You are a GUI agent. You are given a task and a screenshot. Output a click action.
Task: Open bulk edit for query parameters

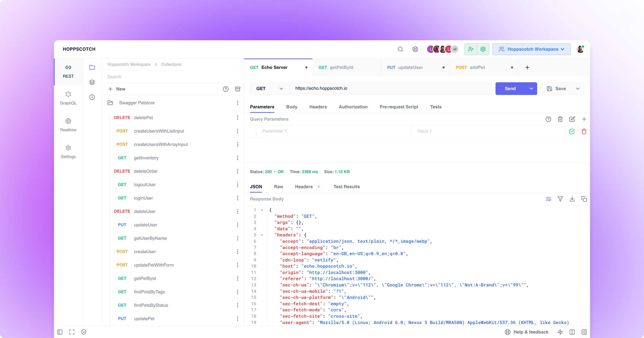pos(572,119)
